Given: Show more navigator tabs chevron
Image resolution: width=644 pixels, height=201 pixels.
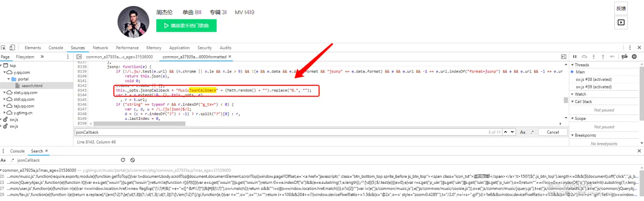Looking at the screenshot, I should tap(42, 57).
